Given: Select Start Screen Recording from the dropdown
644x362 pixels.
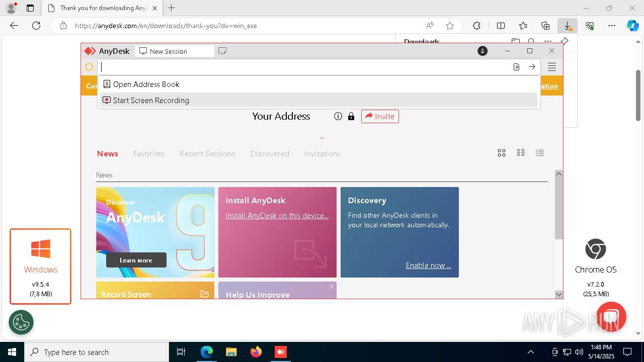Looking at the screenshot, I should coord(319,100).
